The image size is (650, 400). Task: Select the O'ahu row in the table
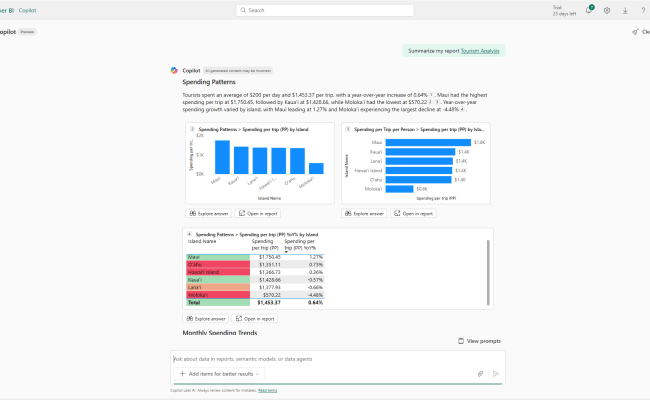click(255, 265)
